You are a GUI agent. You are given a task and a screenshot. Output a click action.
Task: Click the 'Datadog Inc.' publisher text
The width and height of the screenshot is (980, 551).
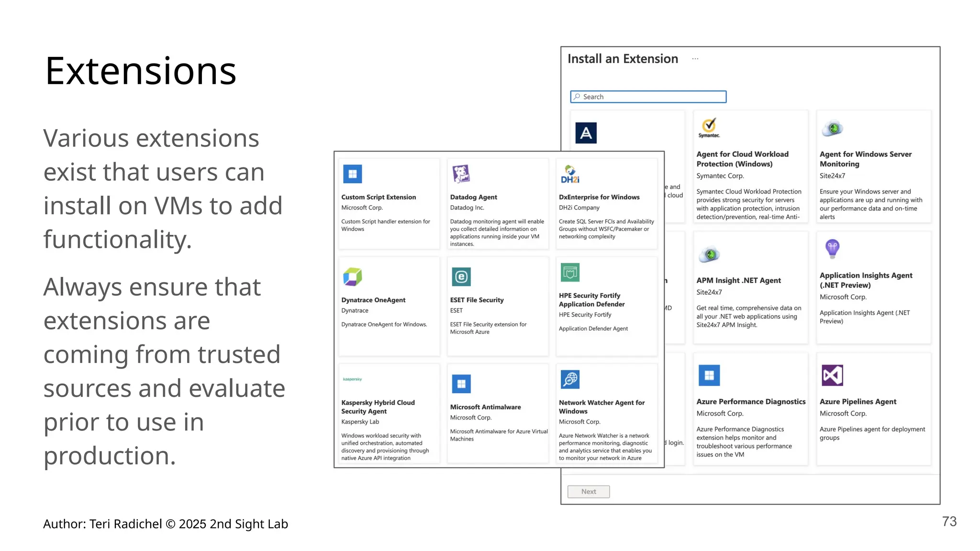click(467, 208)
